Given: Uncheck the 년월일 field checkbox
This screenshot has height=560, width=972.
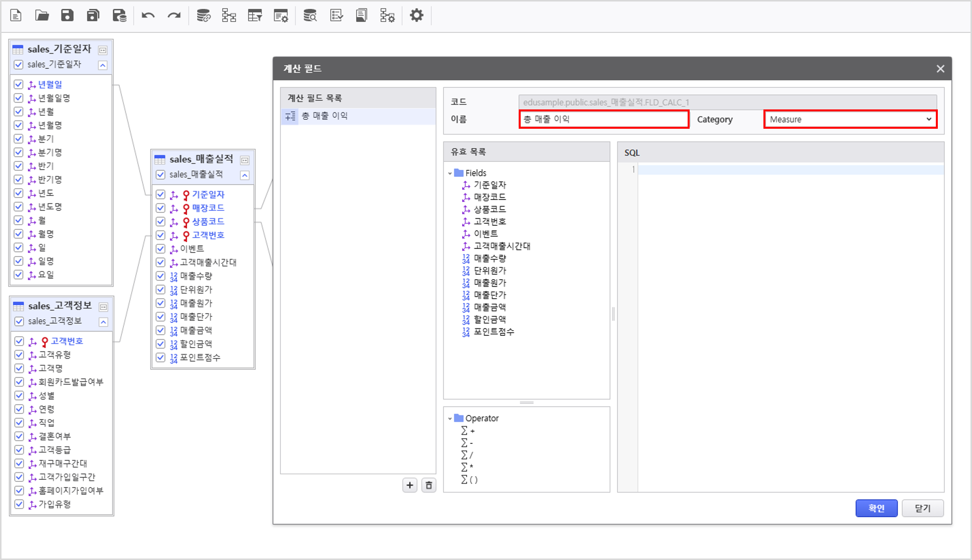Looking at the screenshot, I should pos(18,84).
